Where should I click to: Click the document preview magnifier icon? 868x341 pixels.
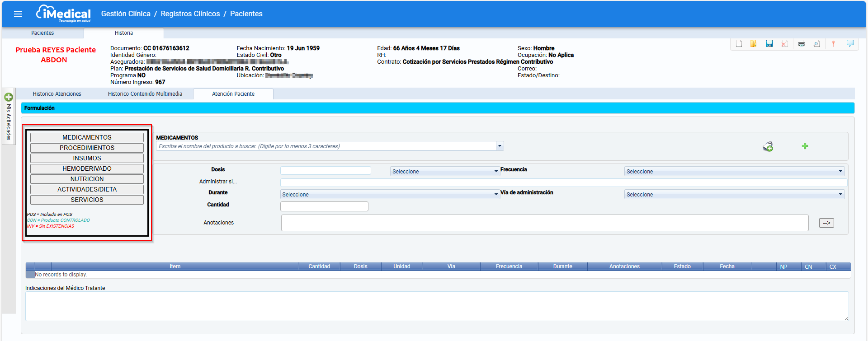pos(816,43)
